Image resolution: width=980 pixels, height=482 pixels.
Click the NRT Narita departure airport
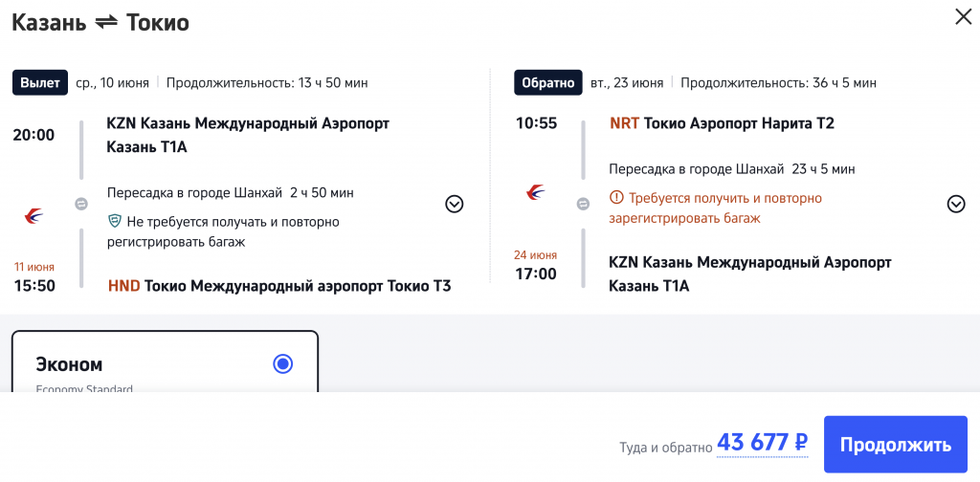click(x=722, y=123)
